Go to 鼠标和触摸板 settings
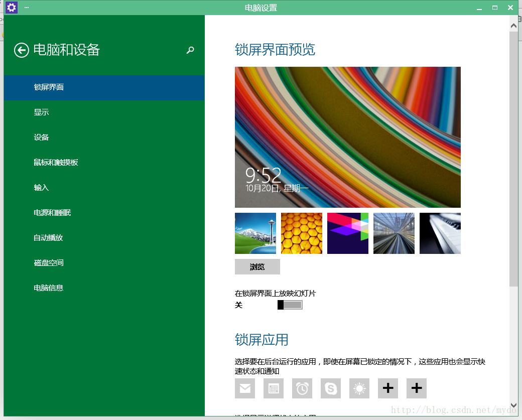The height and width of the screenshot is (420, 522). click(x=104, y=163)
